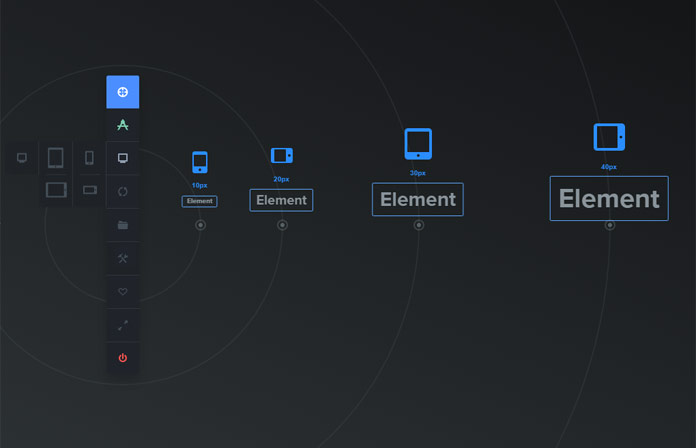Click the blue crosshair target icon in sidebar
Viewport: 696px width, 448px height.
click(x=122, y=92)
